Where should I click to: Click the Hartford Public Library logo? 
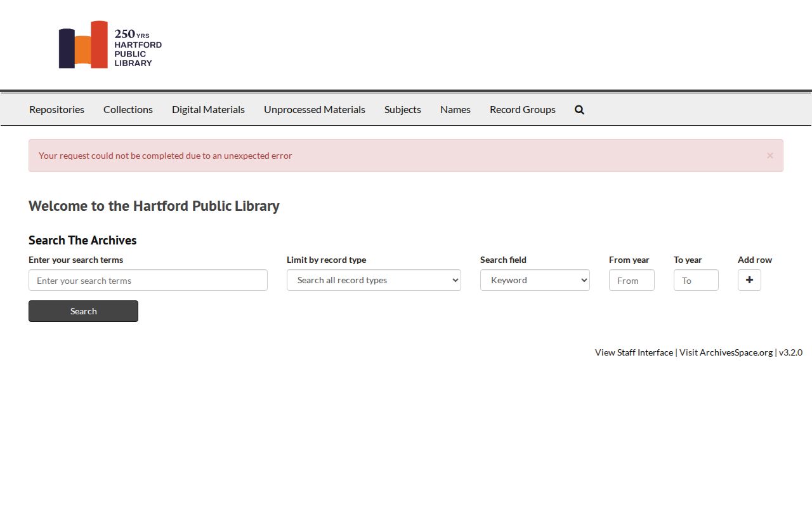tap(110, 44)
